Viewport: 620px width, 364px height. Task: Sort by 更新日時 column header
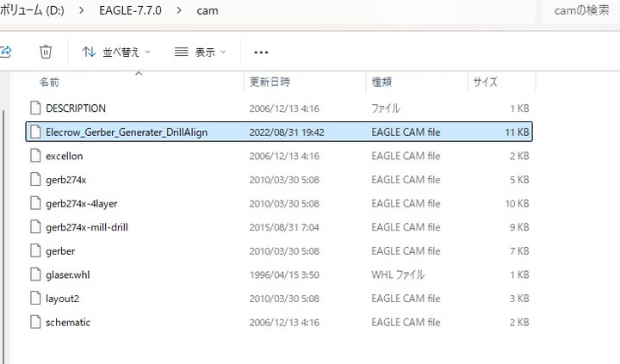point(270,82)
